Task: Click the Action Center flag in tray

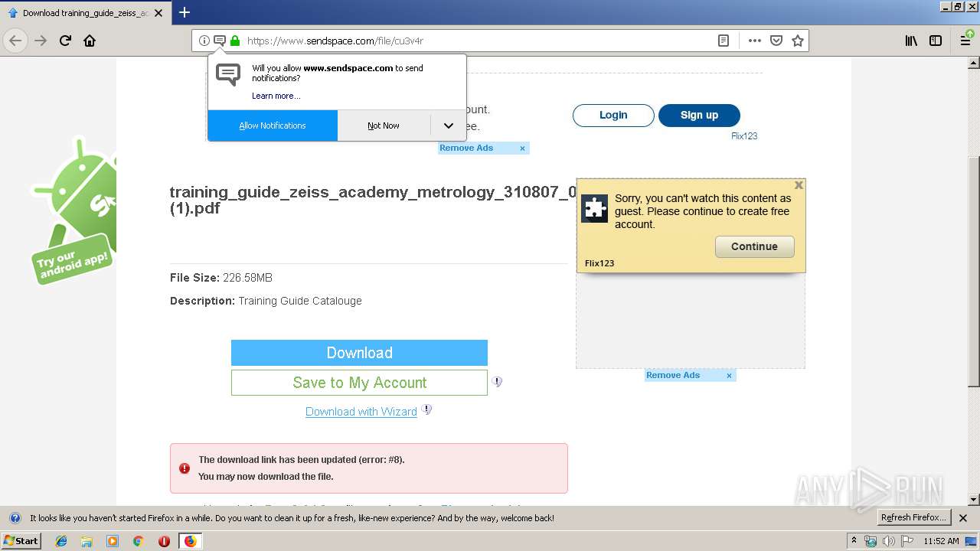Action: tap(906, 541)
